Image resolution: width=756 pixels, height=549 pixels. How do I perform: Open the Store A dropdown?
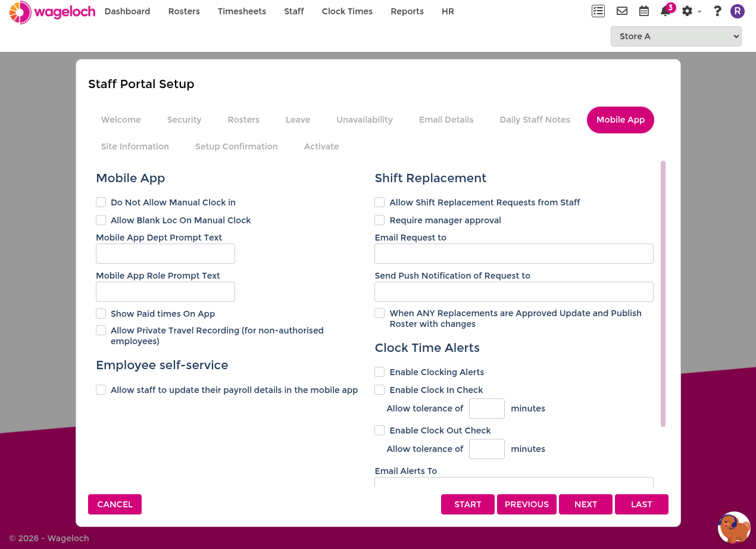(x=676, y=36)
